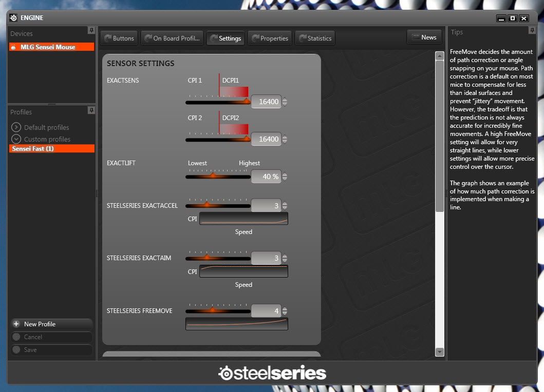The height and width of the screenshot is (392, 544).
Task: Click the CPI 2 slider handle
Action: point(247,139)
